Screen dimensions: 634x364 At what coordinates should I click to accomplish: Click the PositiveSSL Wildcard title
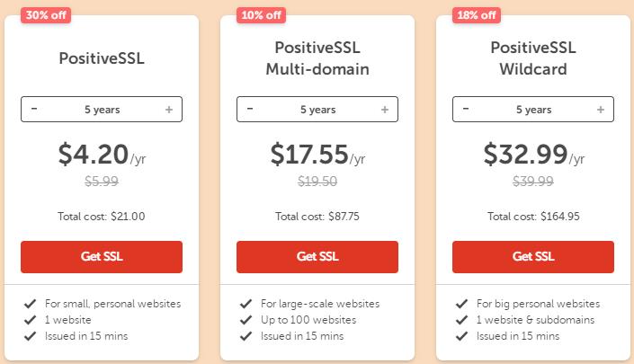coord(533,59)
